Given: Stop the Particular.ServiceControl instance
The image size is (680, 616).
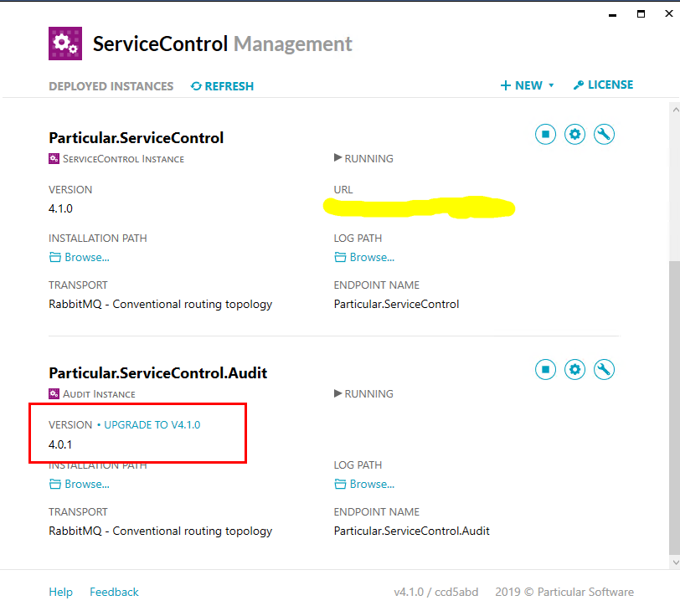Looking at the screenshot, I should (x=545, y=135).
